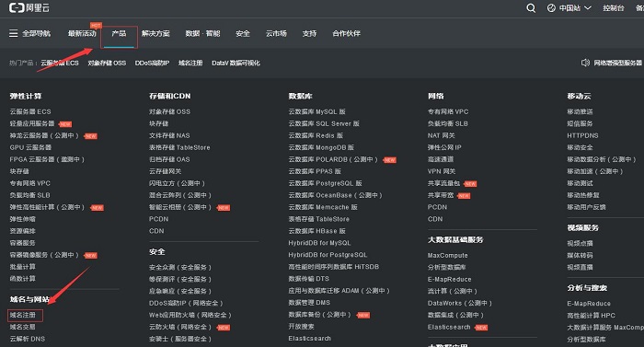This screenshot has height=347, width=644.
Task: Open 视频点播 link
Action: (x=580, y=243)
